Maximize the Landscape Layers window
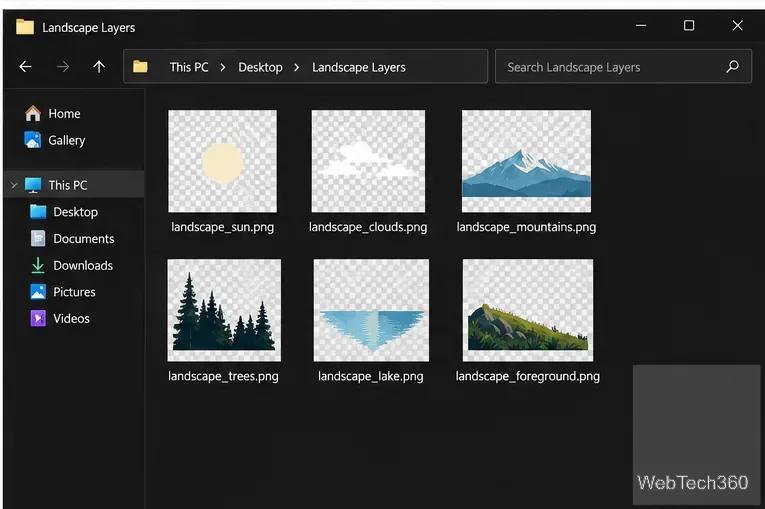 coord(689,25)
